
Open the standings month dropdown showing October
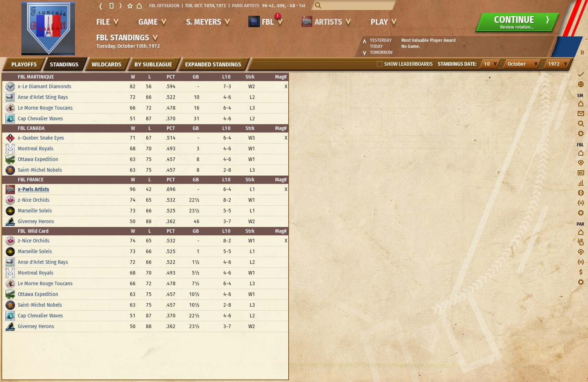click(x=522, y=64)
